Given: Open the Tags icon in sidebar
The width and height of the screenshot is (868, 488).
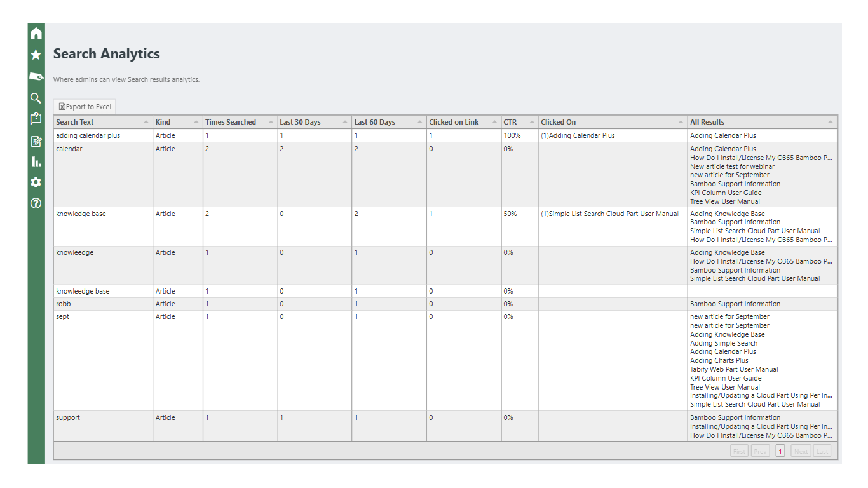Looking at the screenshot, I should tap(36, 76).
